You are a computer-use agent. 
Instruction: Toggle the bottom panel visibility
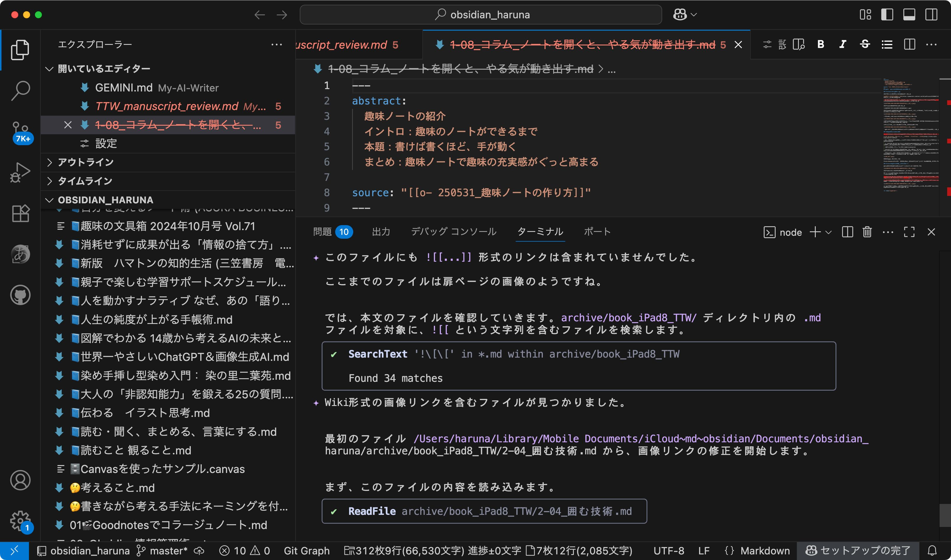pyautogui.click(x=909, y=15)
